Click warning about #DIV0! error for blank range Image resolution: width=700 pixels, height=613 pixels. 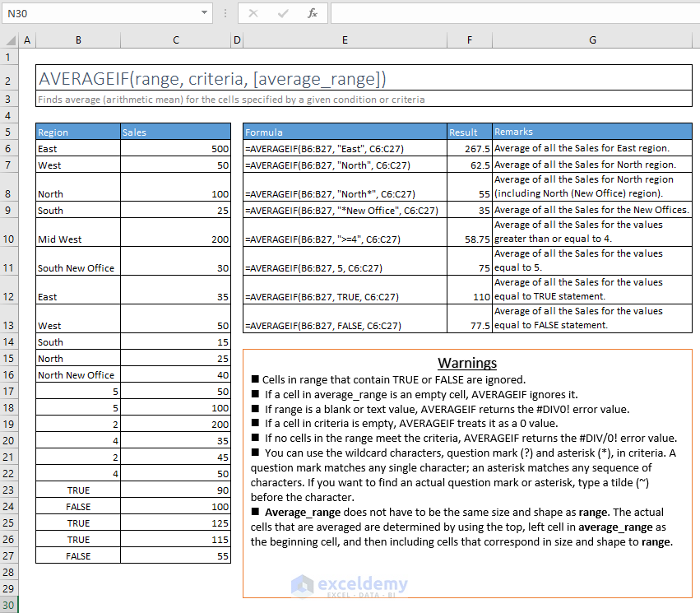click(440, 409)
